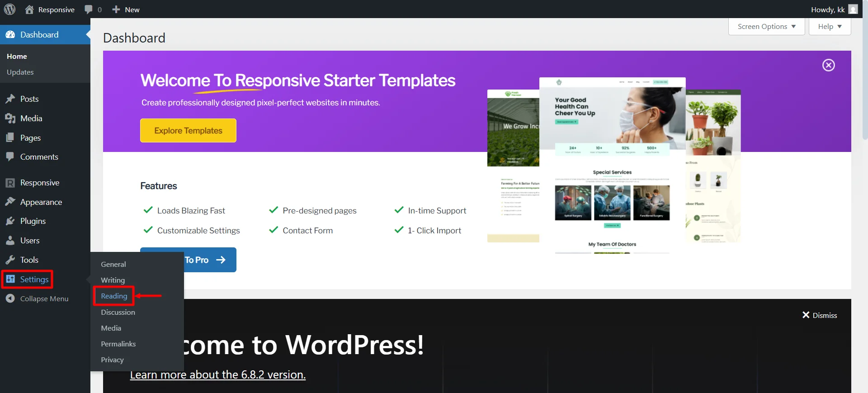Open Users in the admin menu

point(30,241)
